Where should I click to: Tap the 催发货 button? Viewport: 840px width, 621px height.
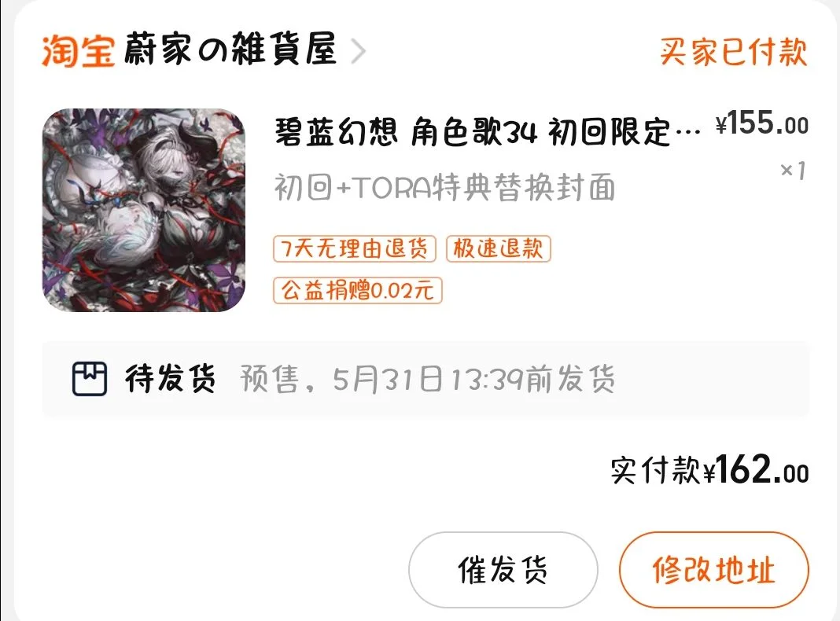click(503, 570)
